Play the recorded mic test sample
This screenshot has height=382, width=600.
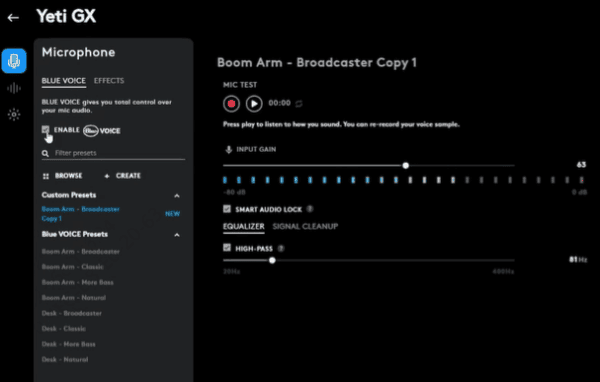click(x=254, y=103)
